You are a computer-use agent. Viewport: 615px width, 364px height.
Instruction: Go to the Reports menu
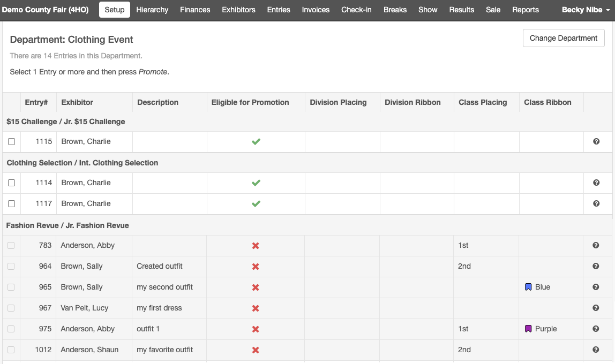click(525, 10)
